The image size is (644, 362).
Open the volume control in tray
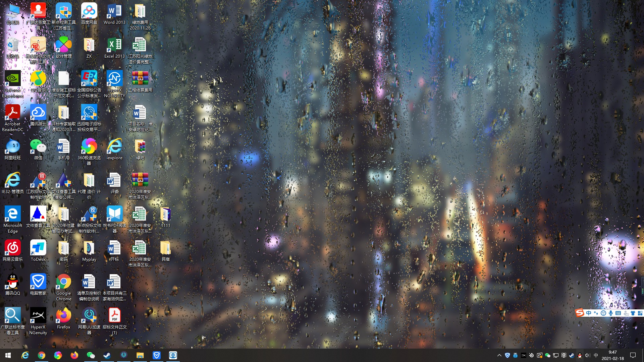(x=587, y=355)
